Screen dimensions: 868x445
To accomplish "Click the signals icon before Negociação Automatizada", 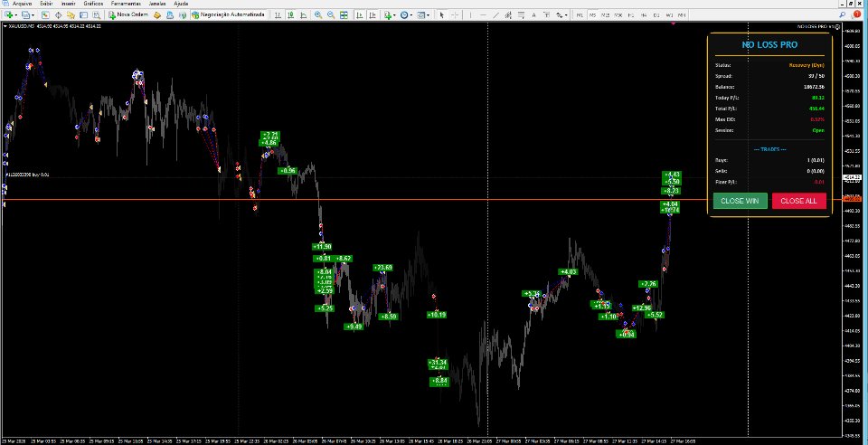I will 182,15.
